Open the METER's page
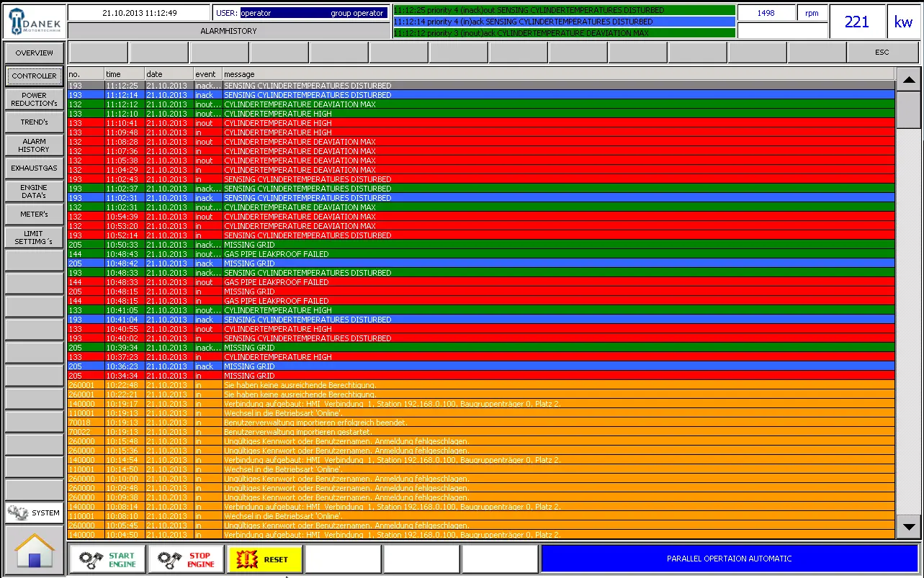Screen dimensions: 924x578 click(33, 214)
